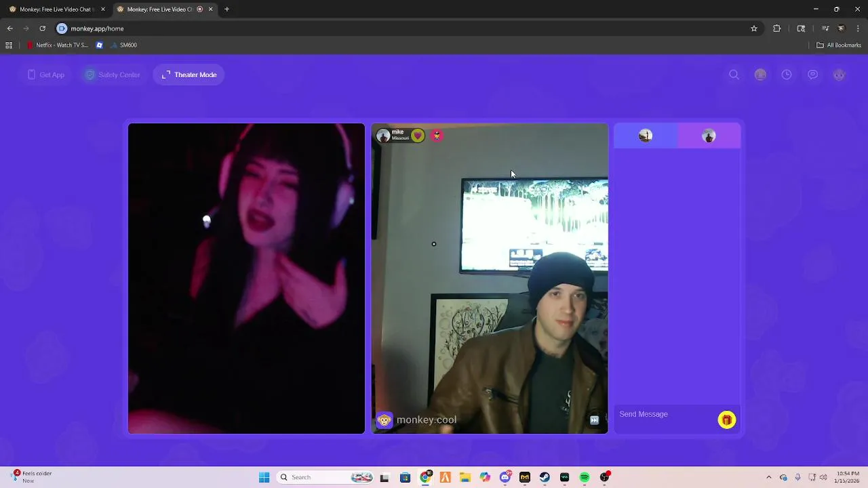This screenshot has width=868, height=488.
Task: Reload the monkey.app page
Action: 42,28
